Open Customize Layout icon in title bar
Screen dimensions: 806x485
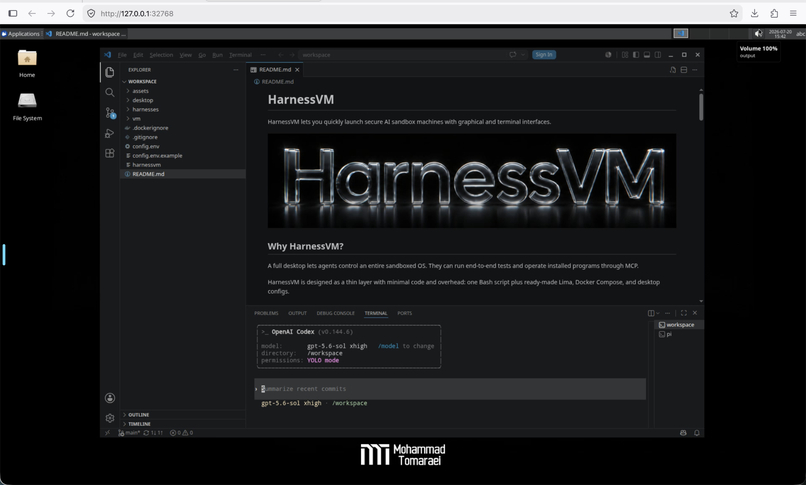pos(625,54)
